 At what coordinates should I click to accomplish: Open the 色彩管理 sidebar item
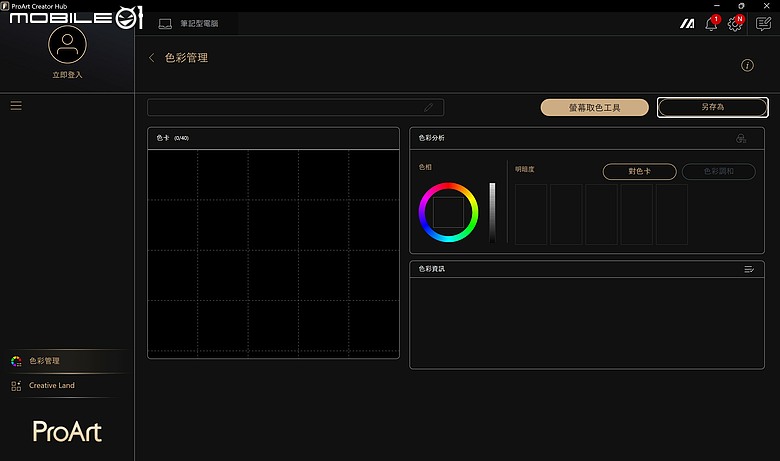pos(67,361)
